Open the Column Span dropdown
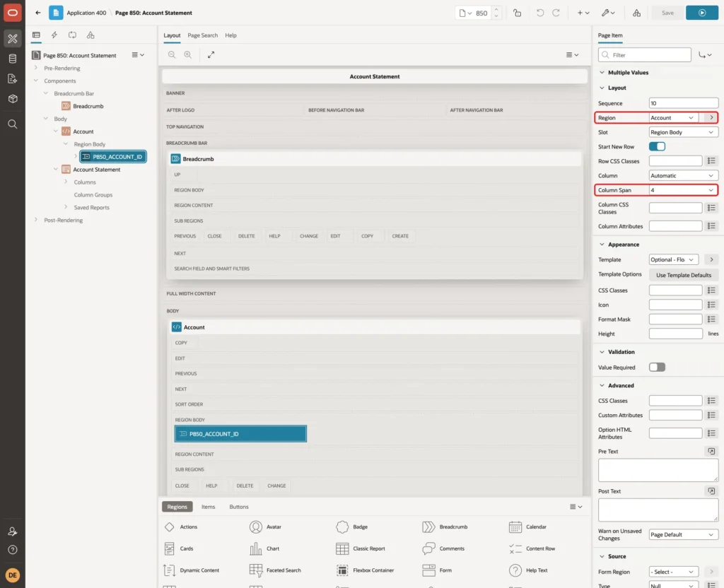The width and height of the screenshot is (724, 588). [x=683, y=189]
